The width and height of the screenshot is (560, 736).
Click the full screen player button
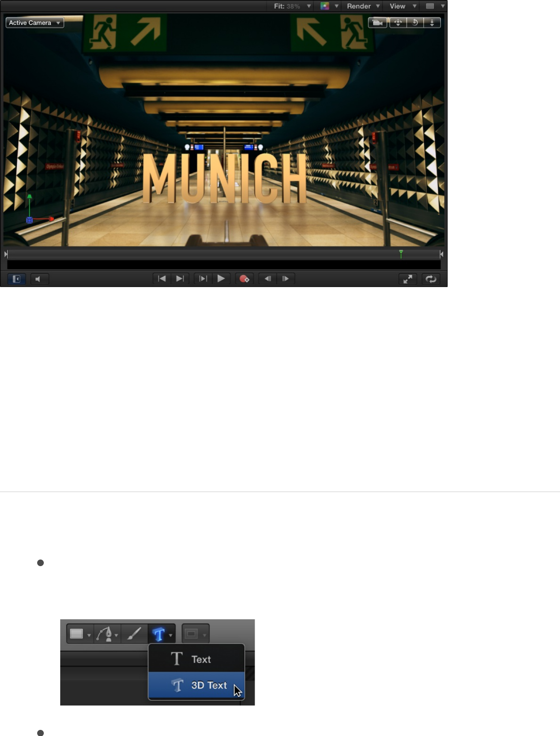pos(408,279)
